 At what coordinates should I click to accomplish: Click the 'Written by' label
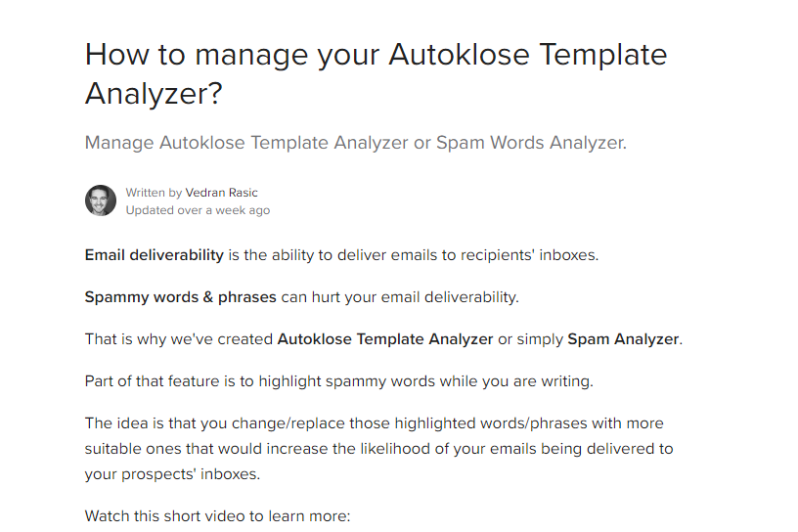pos(154,193)
